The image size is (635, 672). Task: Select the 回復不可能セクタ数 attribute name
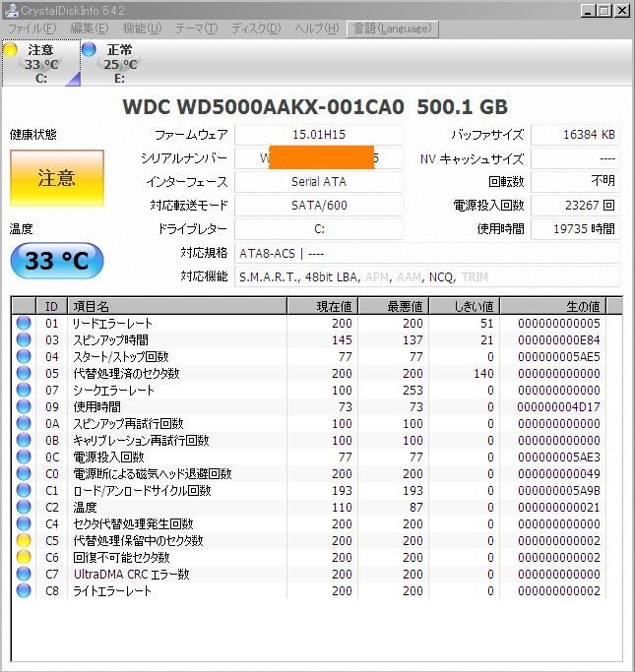[x=121, y=557]
